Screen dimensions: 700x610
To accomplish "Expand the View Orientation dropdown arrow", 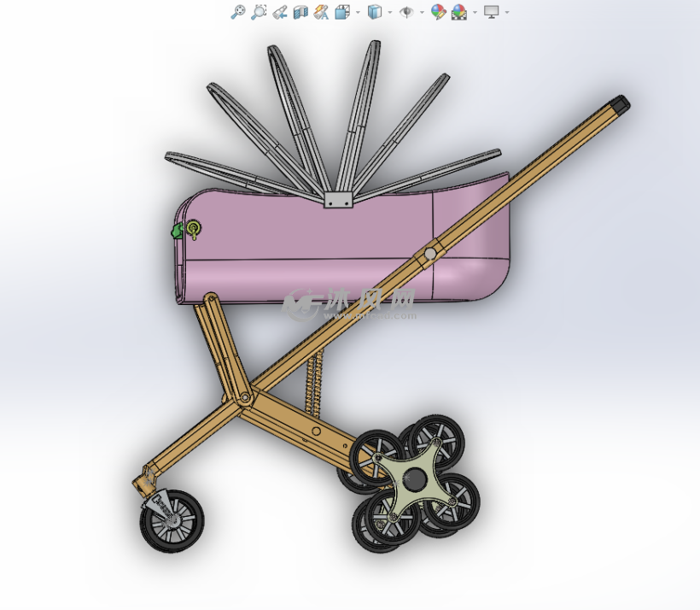I will click(358, 13).
